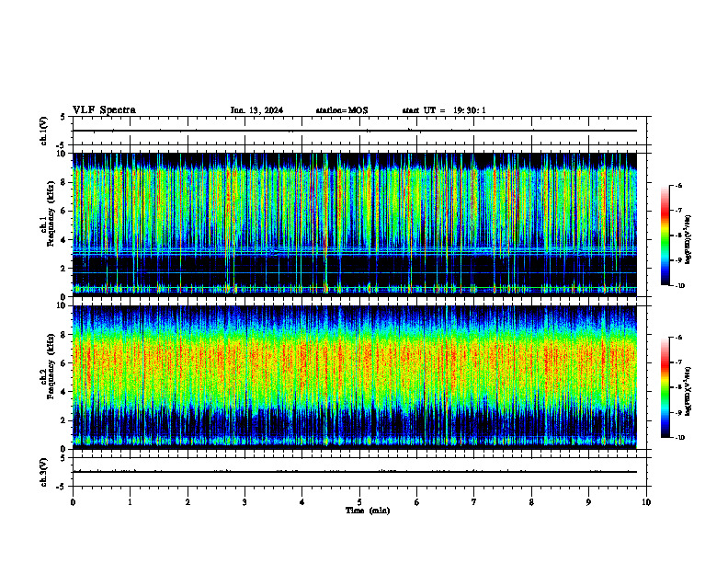Click time-axis tick label "6"
The height and width of the screenshot is (563, 728).
pos(417,502)
